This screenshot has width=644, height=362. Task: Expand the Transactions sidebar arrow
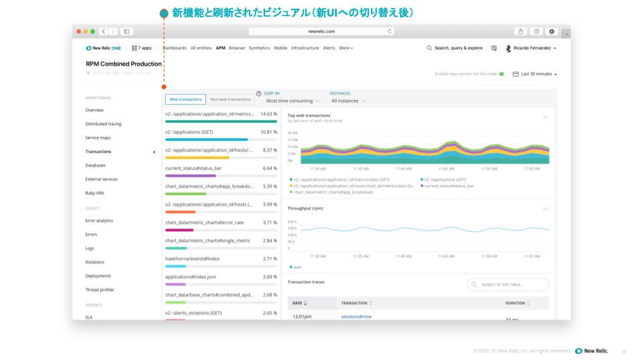click(154, 152)
